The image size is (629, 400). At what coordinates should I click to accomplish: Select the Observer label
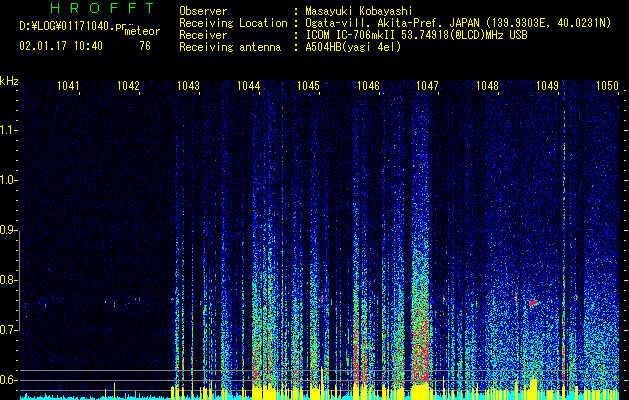pyautogui.click(x=203, y=11)
